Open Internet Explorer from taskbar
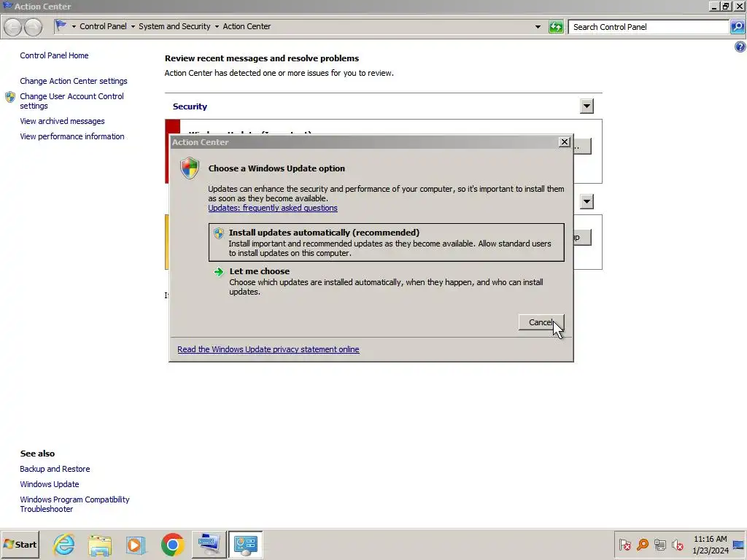Viewport: 747px width, 560px height. pyautogui.click(x=64, y=544)
